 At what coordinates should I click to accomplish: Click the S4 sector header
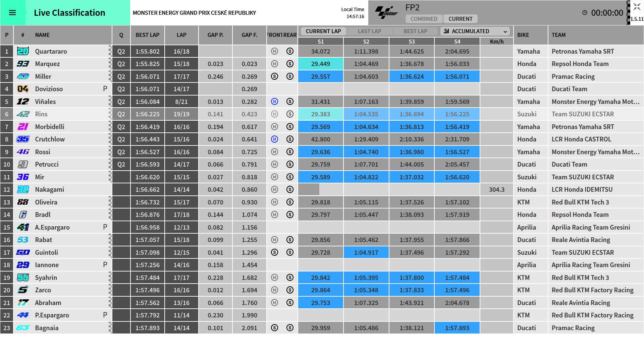click(457, 42)
